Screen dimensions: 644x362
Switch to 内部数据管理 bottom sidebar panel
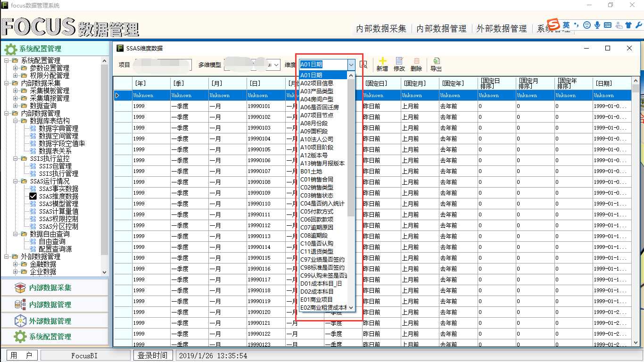pyautogui.click(x=54, y=304)
